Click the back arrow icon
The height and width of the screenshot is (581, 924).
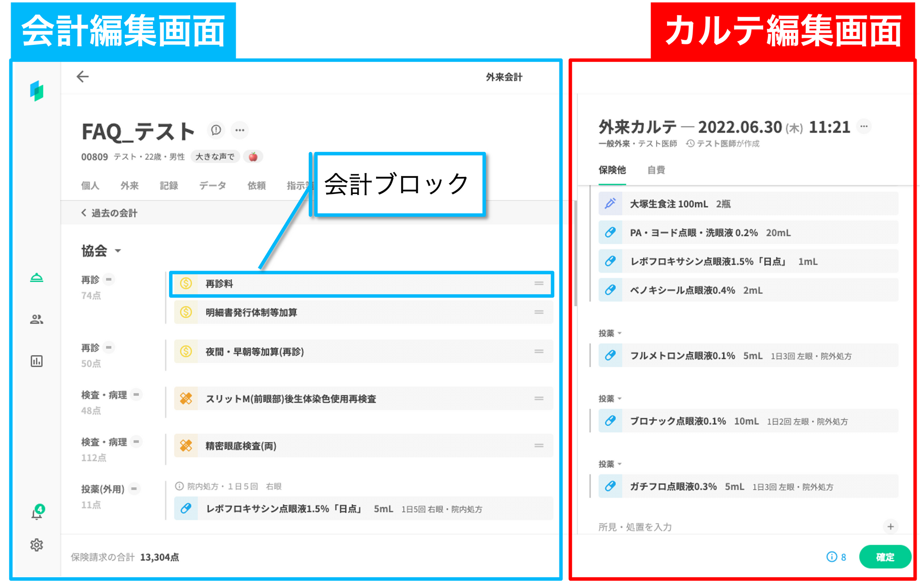83,77
